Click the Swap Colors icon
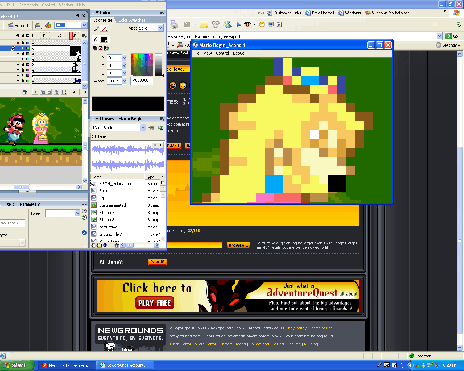The height and width of the screenshot is (371, 464). tap(106, 48)
